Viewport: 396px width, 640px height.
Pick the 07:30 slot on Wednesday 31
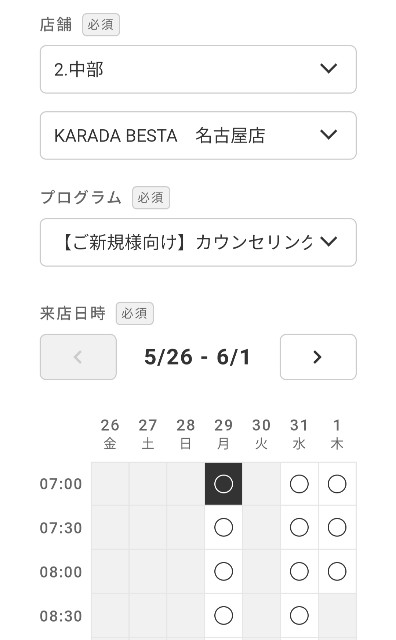(299, 527)
